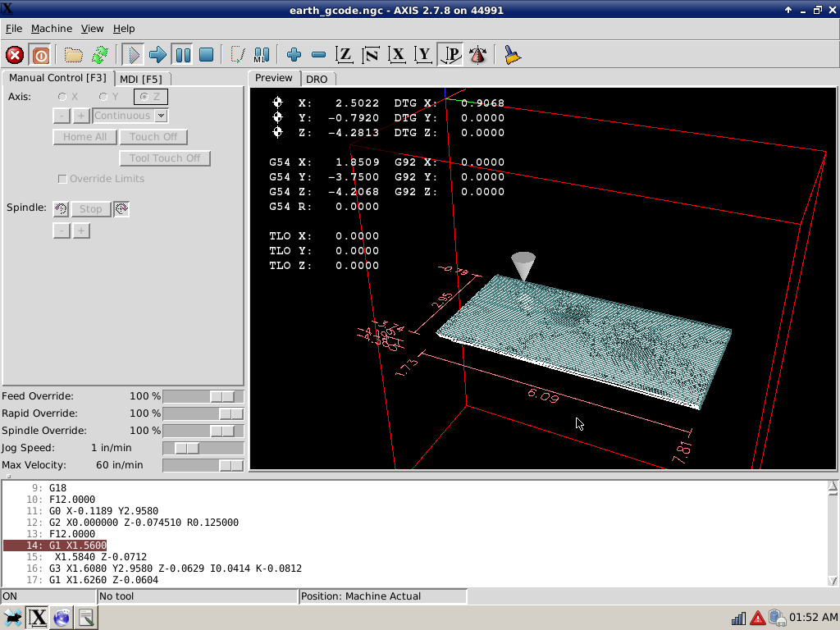Click the Tool Touch Off button
840x630 pixels.
tap(164, 158)
